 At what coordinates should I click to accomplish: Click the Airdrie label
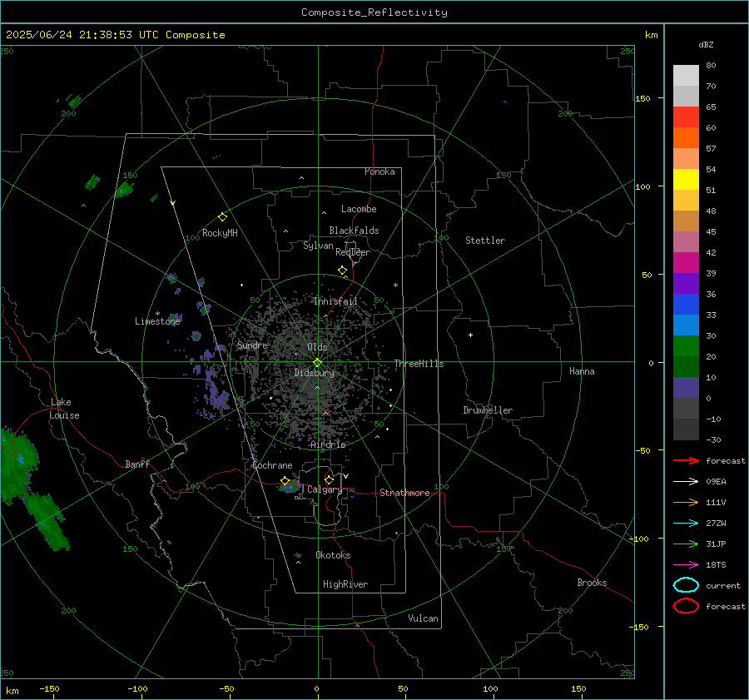pos(328,444)
